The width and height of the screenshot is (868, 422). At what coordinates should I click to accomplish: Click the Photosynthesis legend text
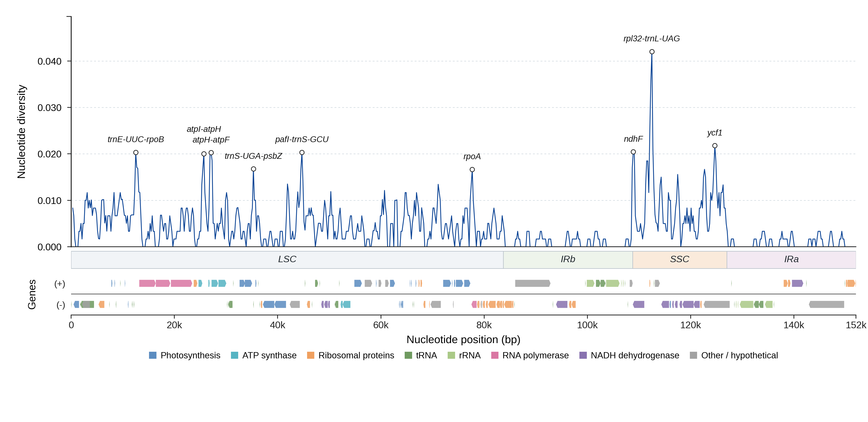pos(190,355)
